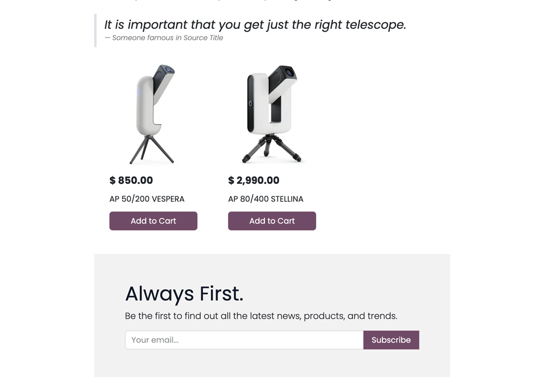Click the italic telescope quote text
This screenshot has height=392, width=544.
pos(255,24)
